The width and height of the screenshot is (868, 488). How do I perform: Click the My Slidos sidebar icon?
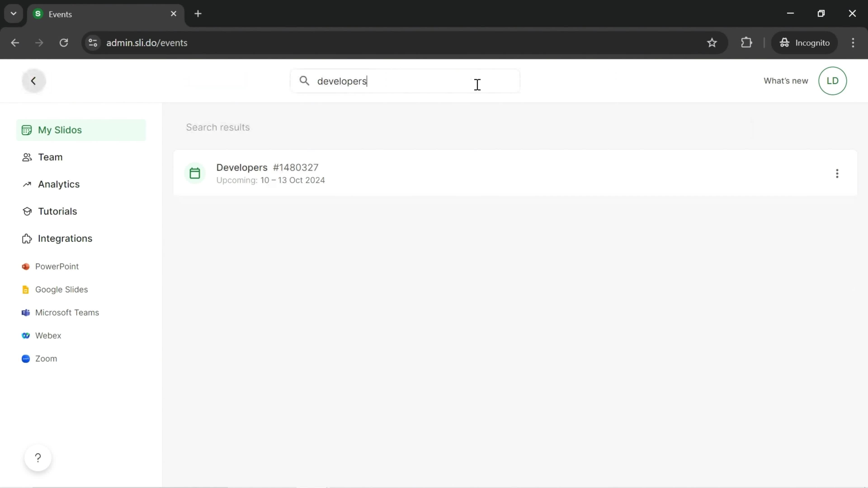pos(26,130)
